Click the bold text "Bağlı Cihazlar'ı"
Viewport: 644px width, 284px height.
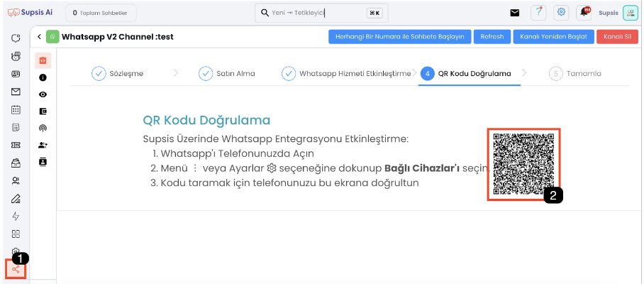422,168
